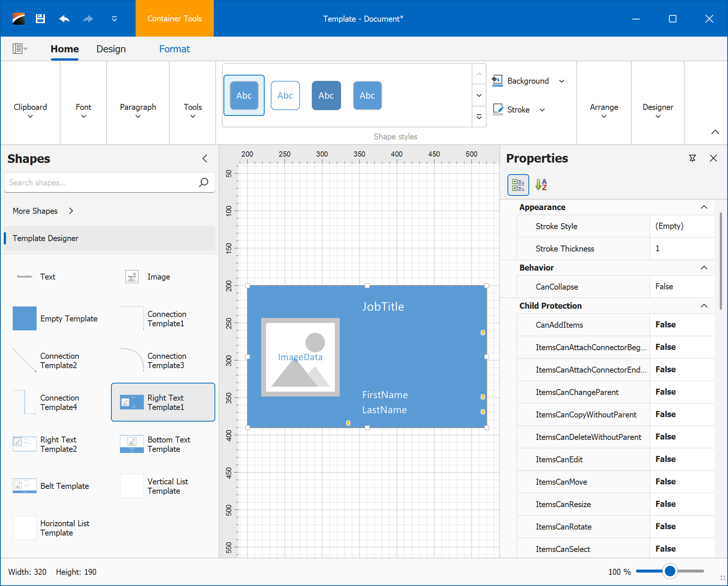The width and height of the screenshot is (728, 586).
Task: Switch to the Format tab
Action: coord(175,49)
